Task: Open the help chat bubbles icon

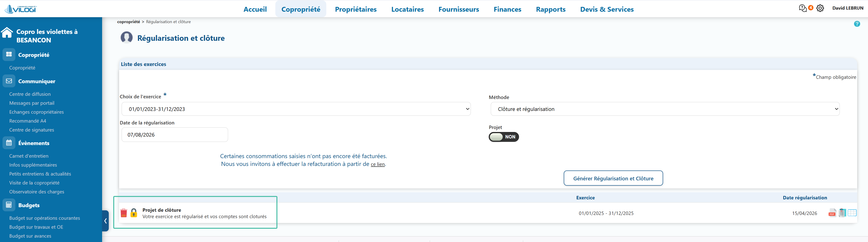Action: pos(803,8)
